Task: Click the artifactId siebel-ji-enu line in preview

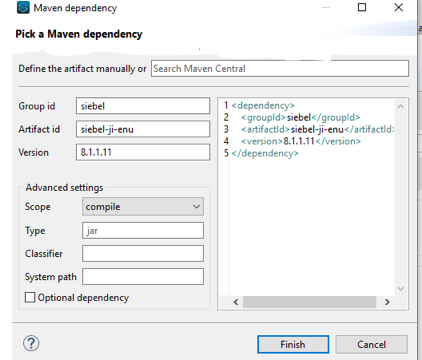Action: (317, 129)
